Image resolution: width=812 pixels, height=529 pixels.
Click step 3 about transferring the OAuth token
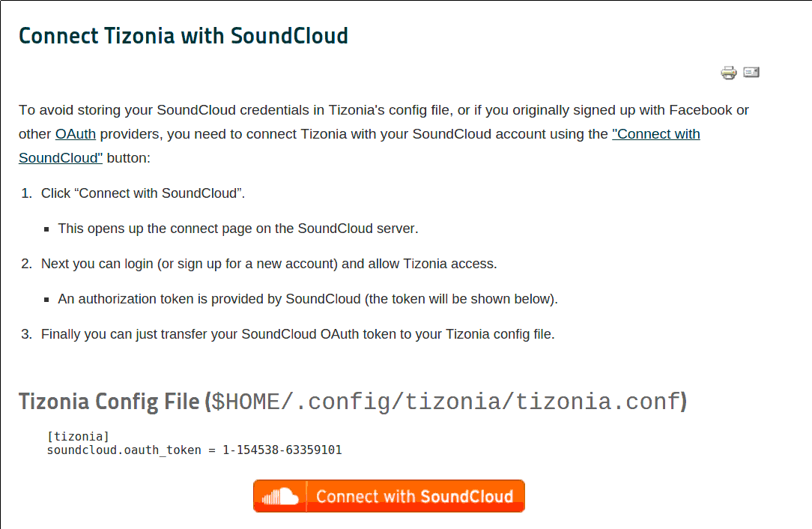pyautogui.click(x=298, y=334)
